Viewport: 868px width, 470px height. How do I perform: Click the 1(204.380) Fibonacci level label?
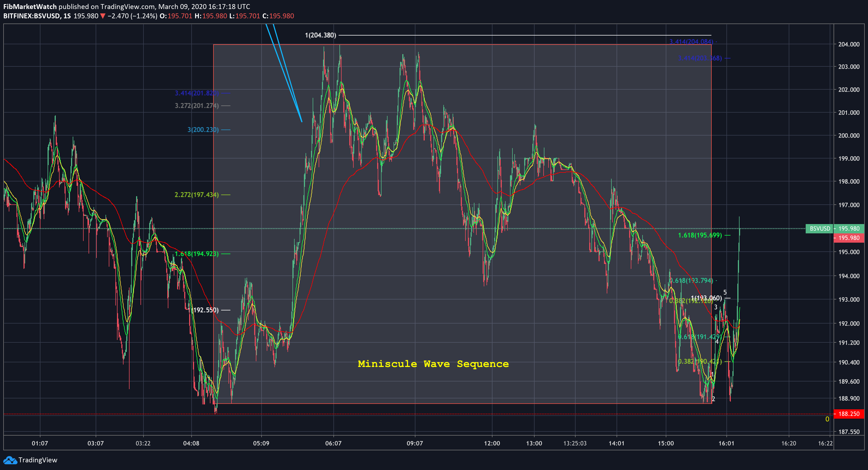click(x=321, y=35)
